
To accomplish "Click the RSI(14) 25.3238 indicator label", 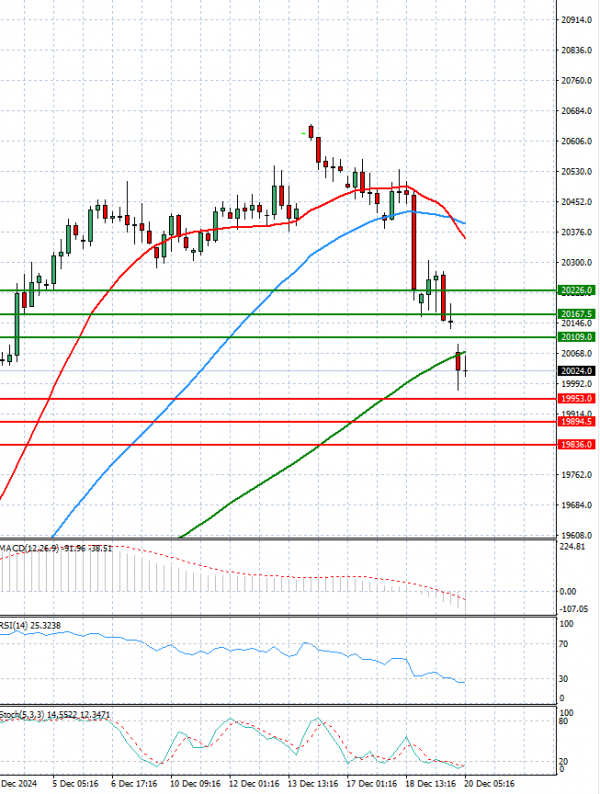I will click(x=30, y=626).
